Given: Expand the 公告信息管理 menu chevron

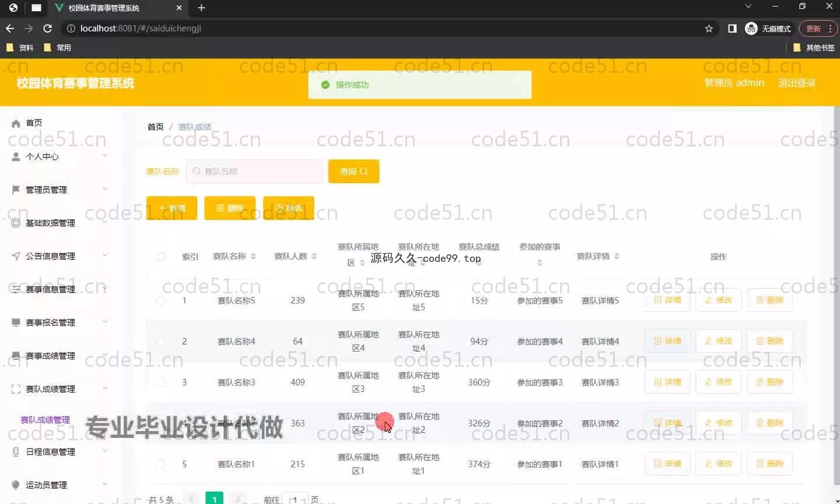Looking at the screenshot, I should (105, 255).
